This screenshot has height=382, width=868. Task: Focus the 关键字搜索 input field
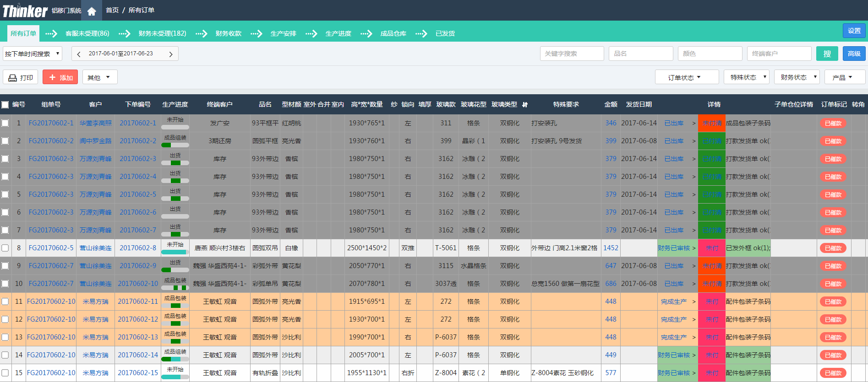pos(572,54)
